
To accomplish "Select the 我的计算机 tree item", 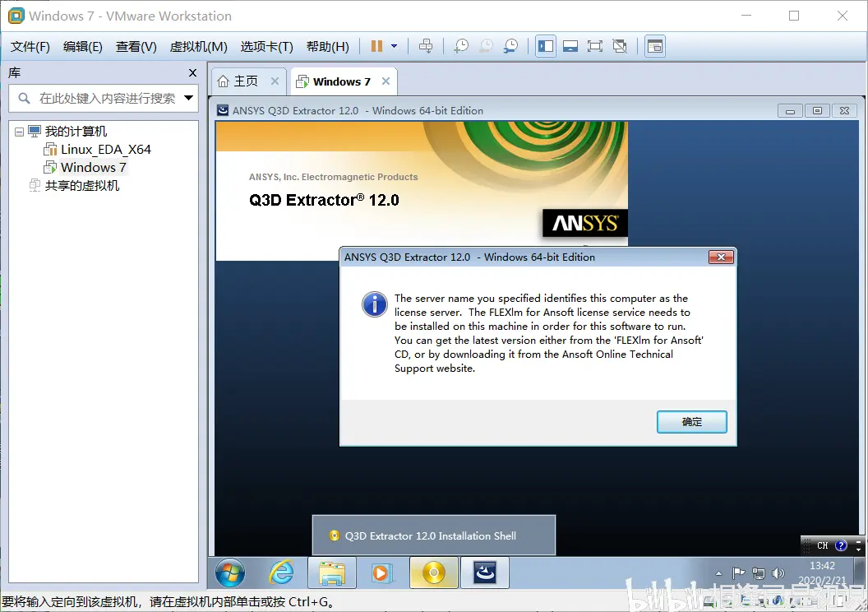I will (x=76, y=132).
